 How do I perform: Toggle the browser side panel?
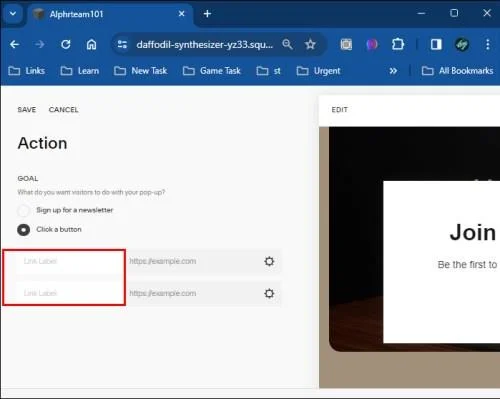pyautogui.click(x=436, y=44)
